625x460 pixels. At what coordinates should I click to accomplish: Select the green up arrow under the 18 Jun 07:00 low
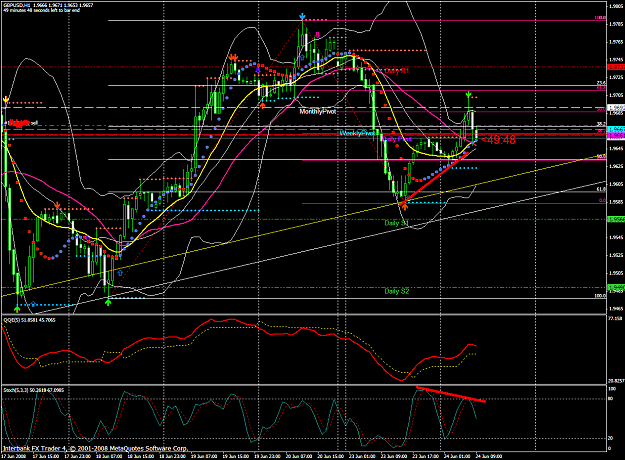(108, 303)
